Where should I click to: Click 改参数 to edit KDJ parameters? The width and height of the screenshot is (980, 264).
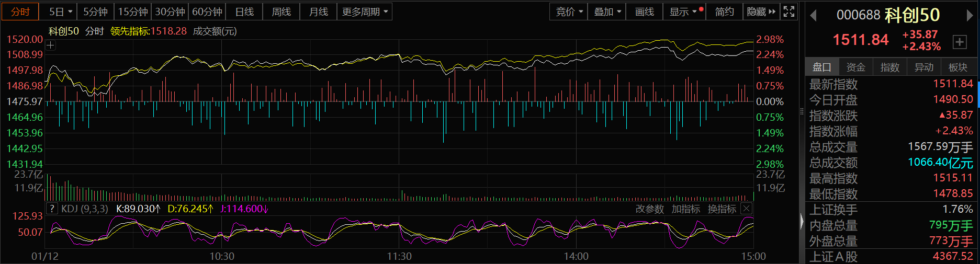pyautogui.click(x=649, y=209)
